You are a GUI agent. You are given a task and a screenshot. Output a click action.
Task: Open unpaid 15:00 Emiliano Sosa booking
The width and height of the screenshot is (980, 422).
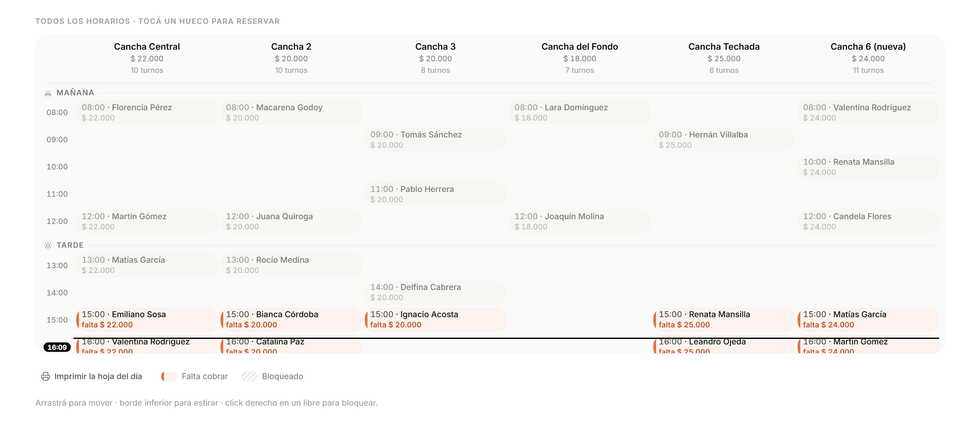point(147,319)
